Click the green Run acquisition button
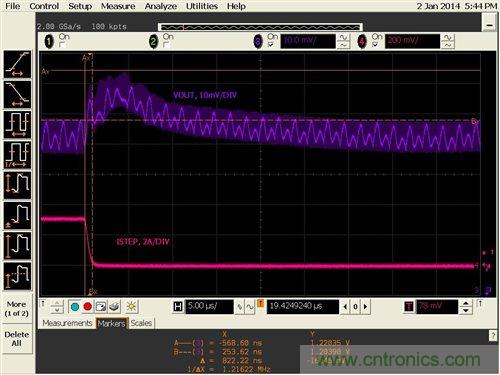 click(75, 306)
